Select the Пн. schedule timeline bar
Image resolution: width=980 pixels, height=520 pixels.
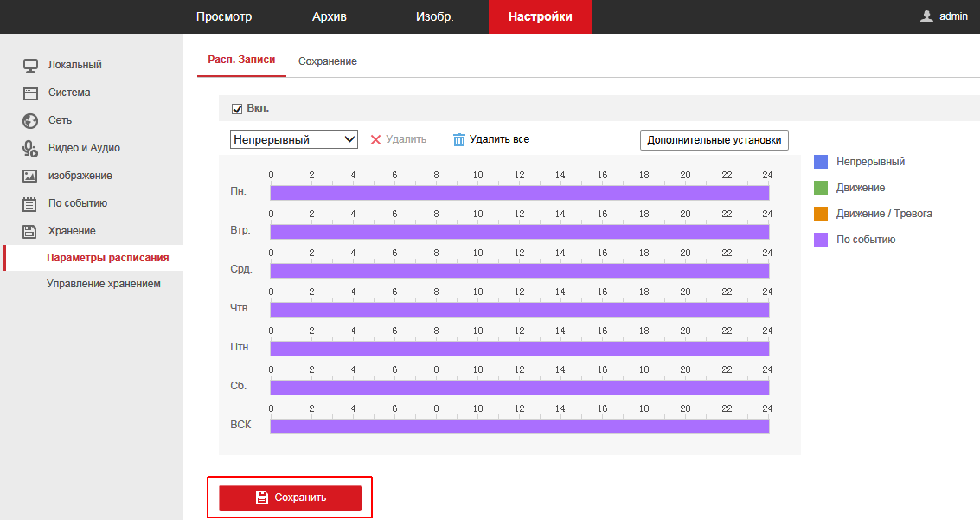click(x=519, y=192)
